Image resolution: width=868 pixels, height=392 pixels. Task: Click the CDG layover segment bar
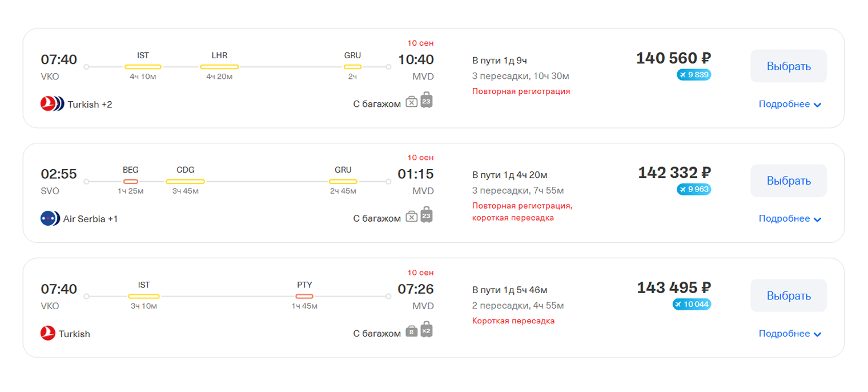[x=185, y=182]
